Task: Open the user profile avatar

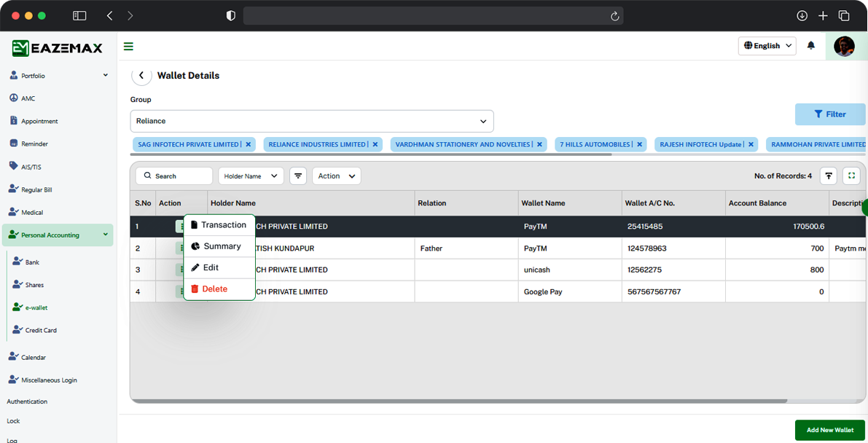Action: point(844,46)
